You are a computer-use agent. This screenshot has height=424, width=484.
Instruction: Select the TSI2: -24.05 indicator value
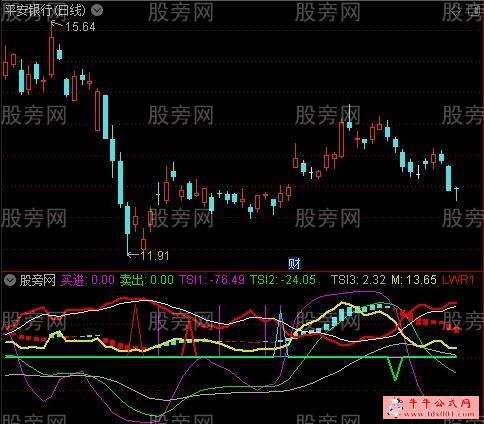283,280
